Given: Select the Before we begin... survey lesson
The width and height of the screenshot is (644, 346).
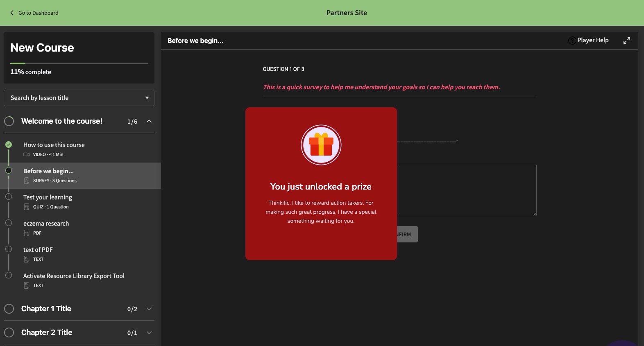Looking at the screenshot, I should 80,176.
